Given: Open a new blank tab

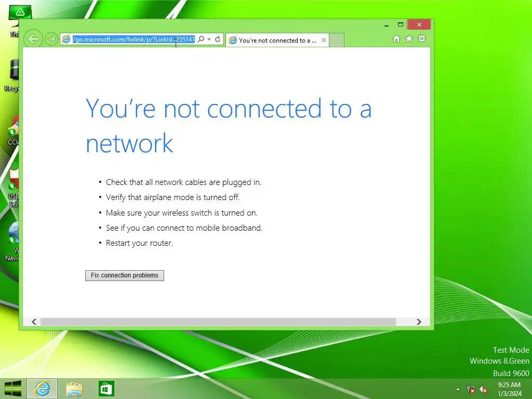Looking at the screenshot, I should [337, 40].
